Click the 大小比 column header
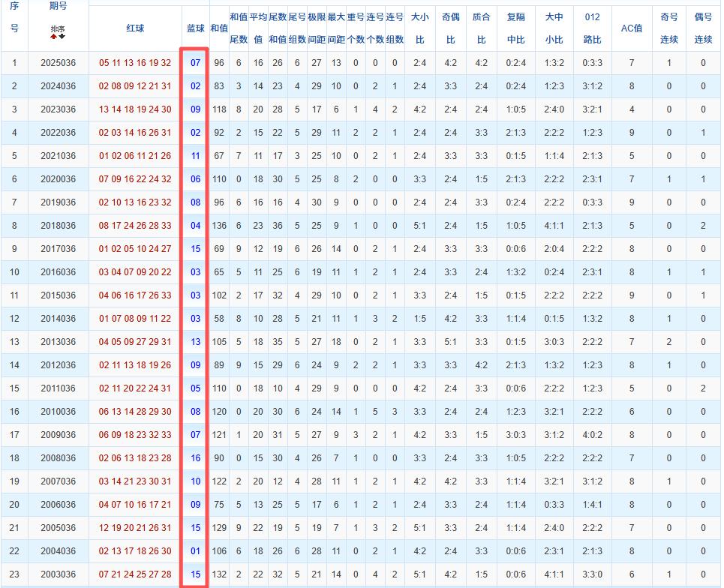 [419, 28]
